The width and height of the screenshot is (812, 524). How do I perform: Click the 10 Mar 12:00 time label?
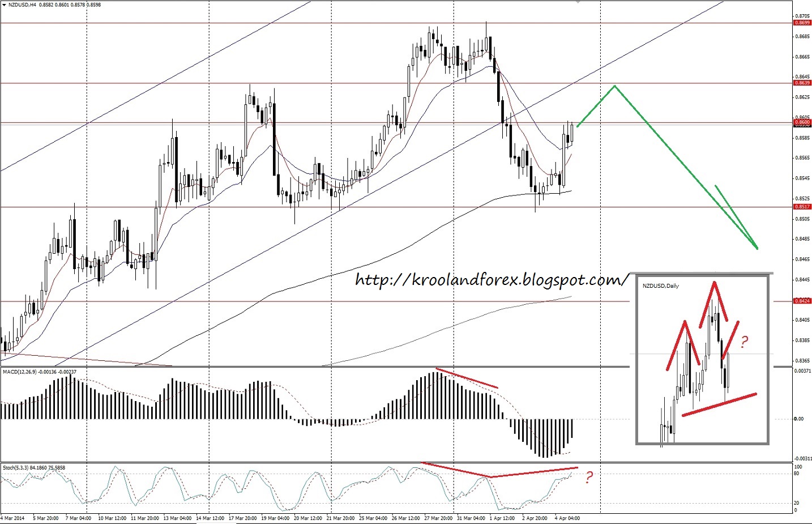tap(112, 518)
